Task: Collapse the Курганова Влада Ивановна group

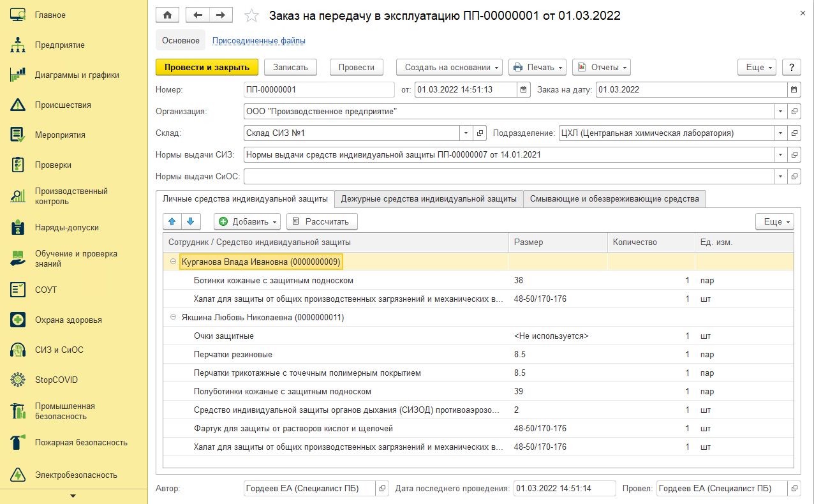Action: click(x=173, y=262)
